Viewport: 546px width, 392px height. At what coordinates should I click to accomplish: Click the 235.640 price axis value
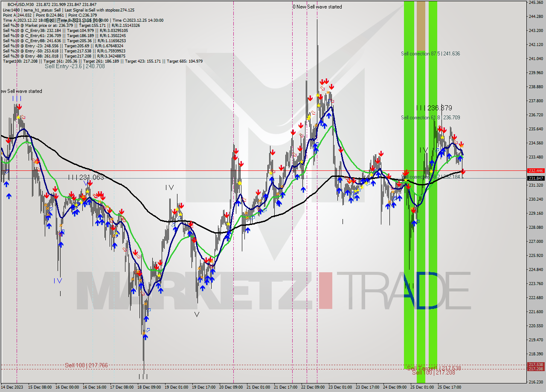(536, 129)
